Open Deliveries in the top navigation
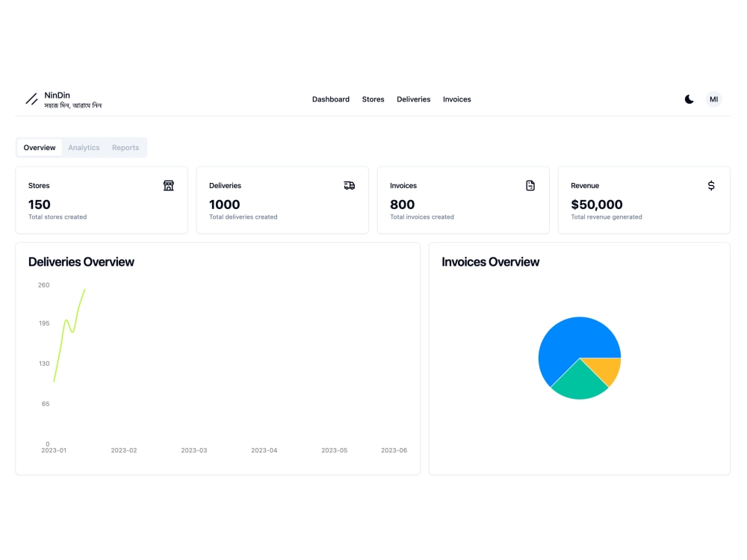 pyautogui.click(x=414, y=99)
